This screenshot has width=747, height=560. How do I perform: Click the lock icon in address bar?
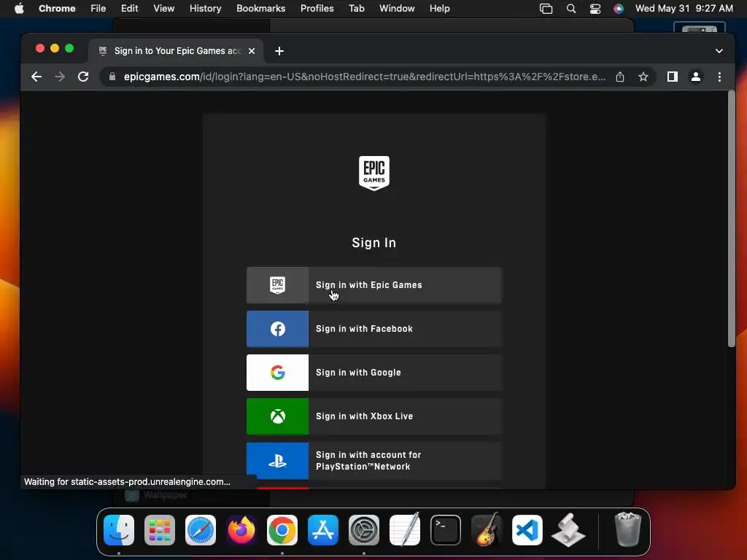point(112,77)
